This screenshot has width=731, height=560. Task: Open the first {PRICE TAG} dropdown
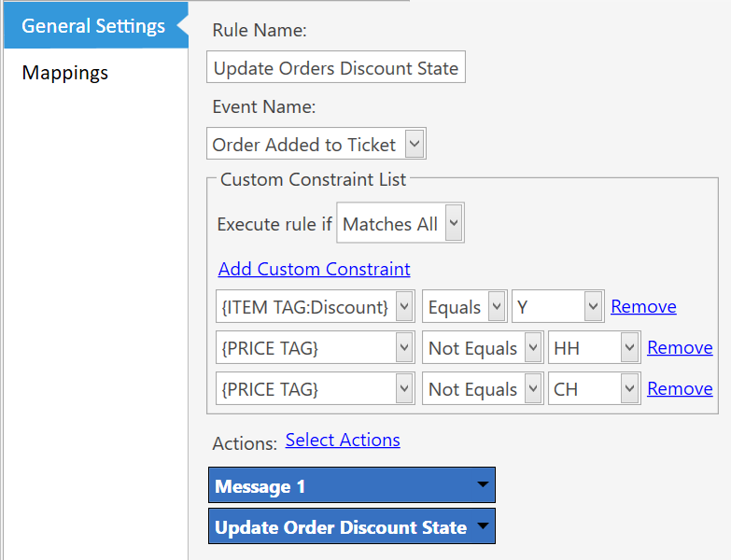(x=315, y=348)
